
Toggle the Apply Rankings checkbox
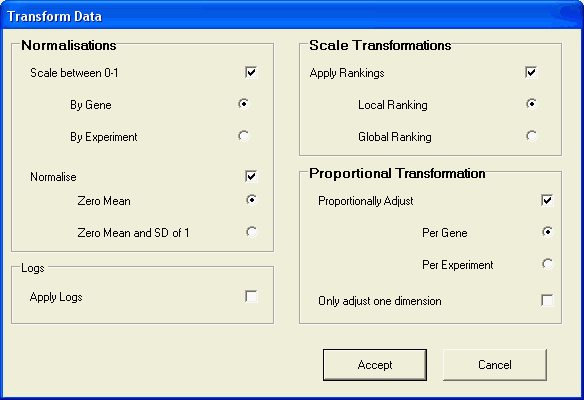pyautogui.click(x=531, y=72)
